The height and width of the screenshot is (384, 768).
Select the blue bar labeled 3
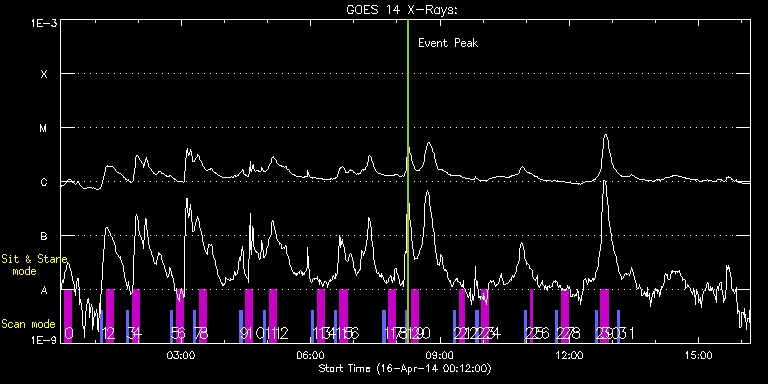[127, 326]
